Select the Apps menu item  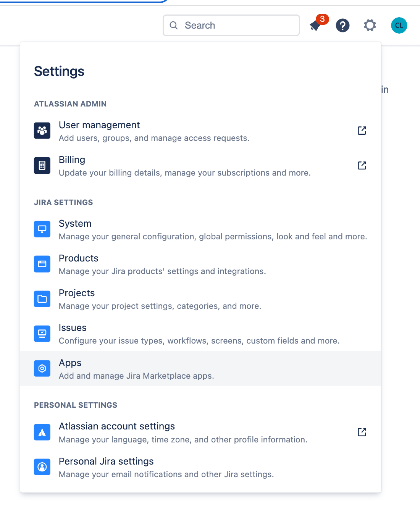click(136, 369)
